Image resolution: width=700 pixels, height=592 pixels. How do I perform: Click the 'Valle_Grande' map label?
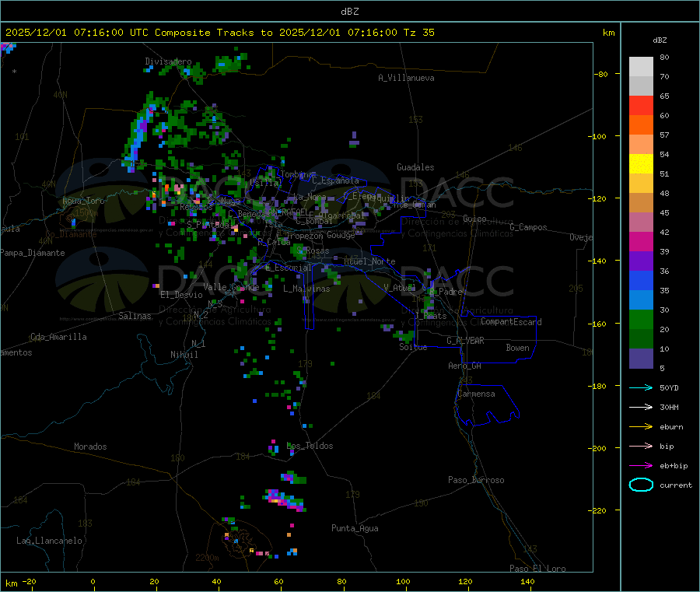click(x=231, y=287)
